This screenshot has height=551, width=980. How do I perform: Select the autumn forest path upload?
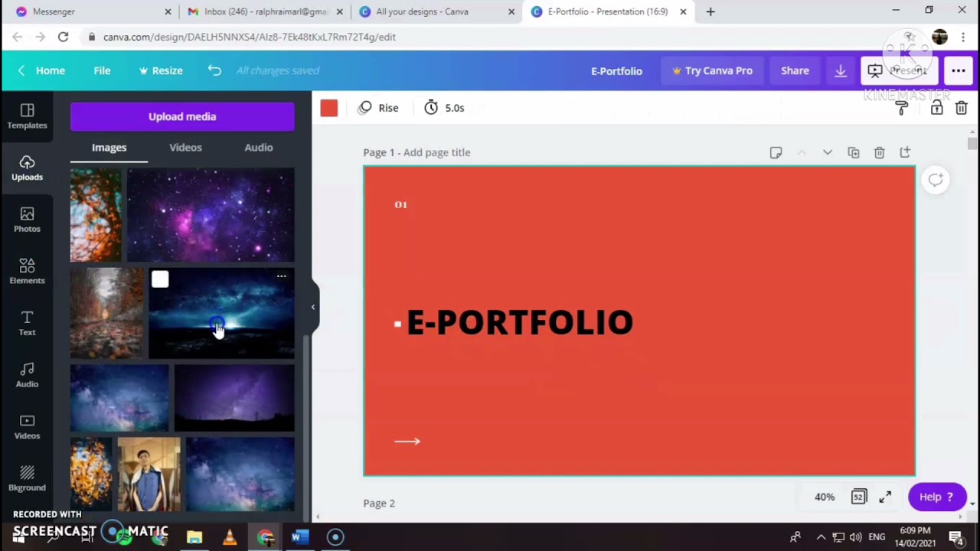tap(106, 313)
